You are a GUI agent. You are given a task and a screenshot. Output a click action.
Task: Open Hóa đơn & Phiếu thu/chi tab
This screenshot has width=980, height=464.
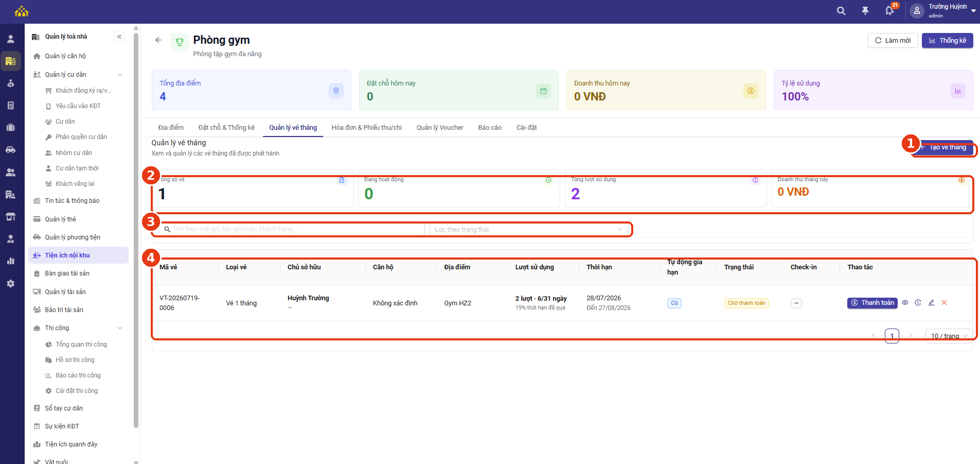[367, 128]
